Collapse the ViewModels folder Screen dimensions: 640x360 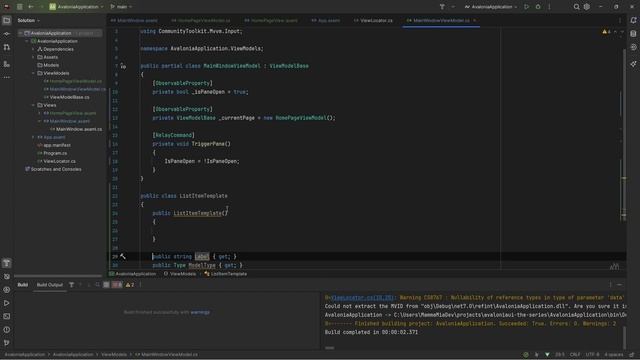(33, 73)
